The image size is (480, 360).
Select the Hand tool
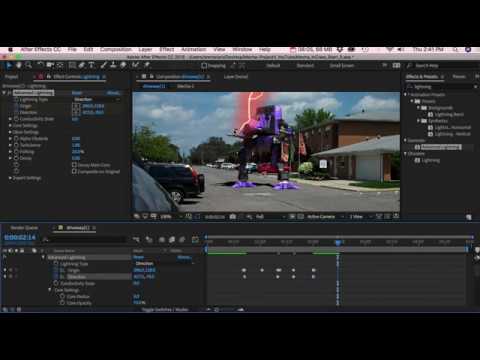pyautogui.click(x=19, y=65)
